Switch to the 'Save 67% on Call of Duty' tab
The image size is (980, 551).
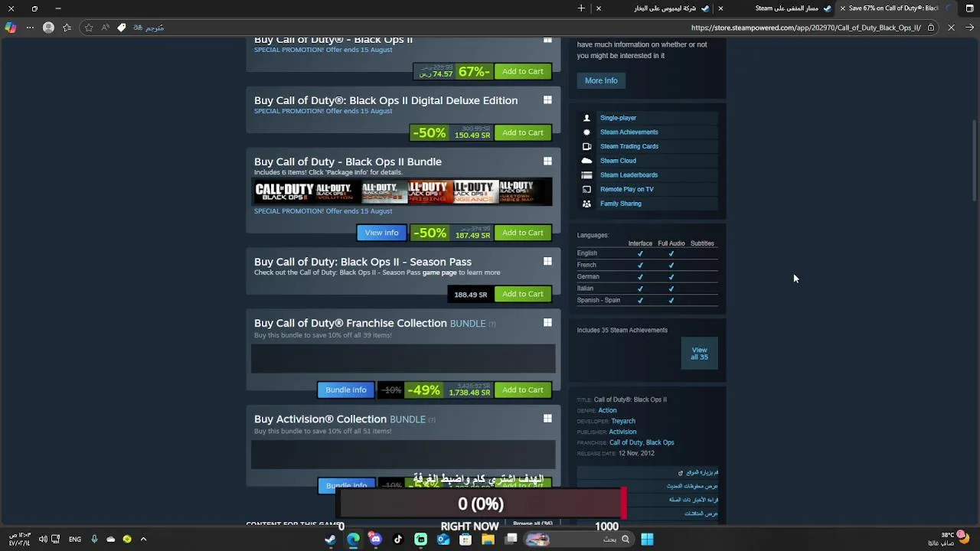[x=890, y=8]
